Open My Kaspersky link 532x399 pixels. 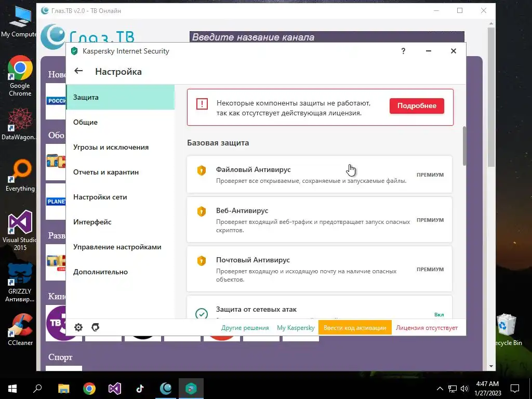[x=296, y=328]
